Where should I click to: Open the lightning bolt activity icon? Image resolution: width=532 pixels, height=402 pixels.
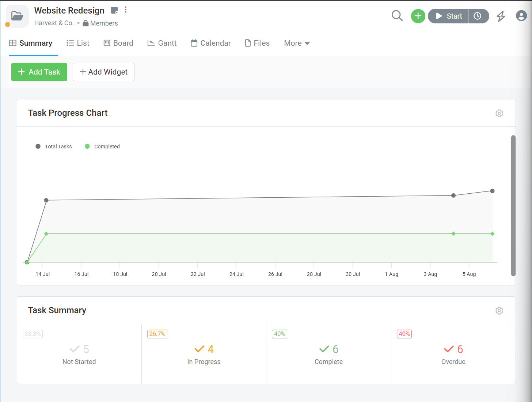(501, 16)
